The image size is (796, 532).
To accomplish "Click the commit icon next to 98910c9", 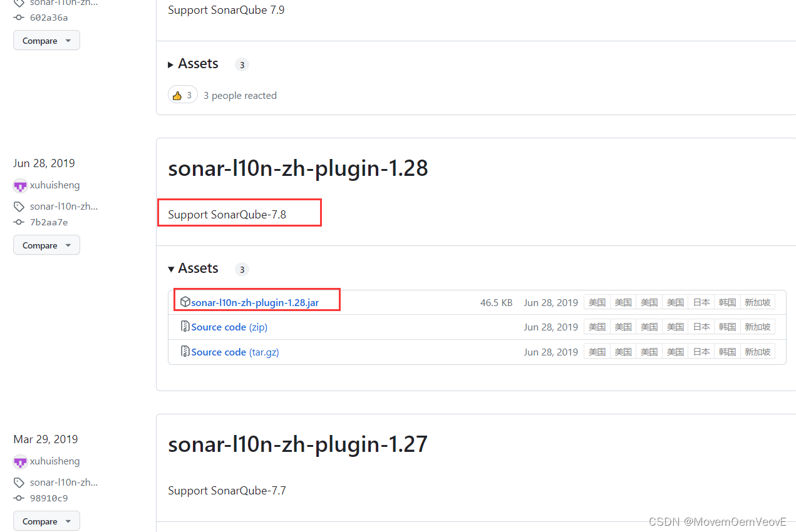I will 18,498.
